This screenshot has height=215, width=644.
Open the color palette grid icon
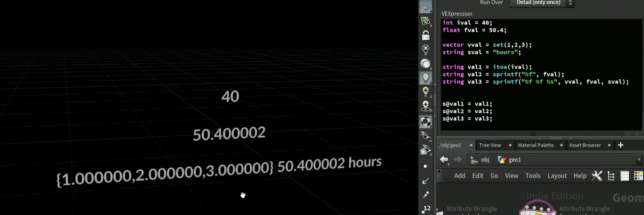(x=638, y=176)
